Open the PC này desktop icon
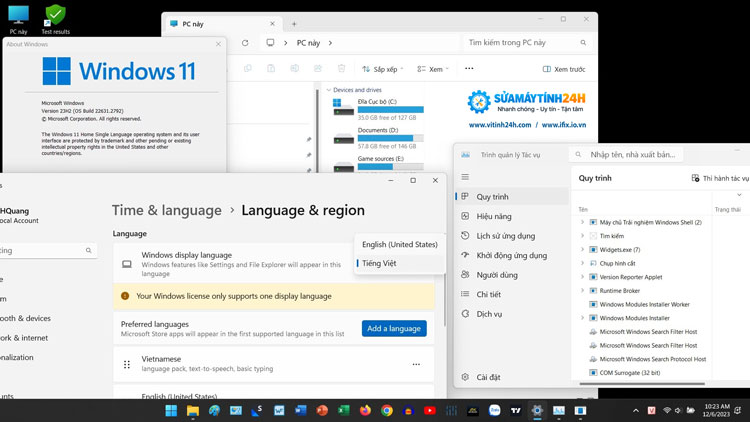 coord(18,20)
